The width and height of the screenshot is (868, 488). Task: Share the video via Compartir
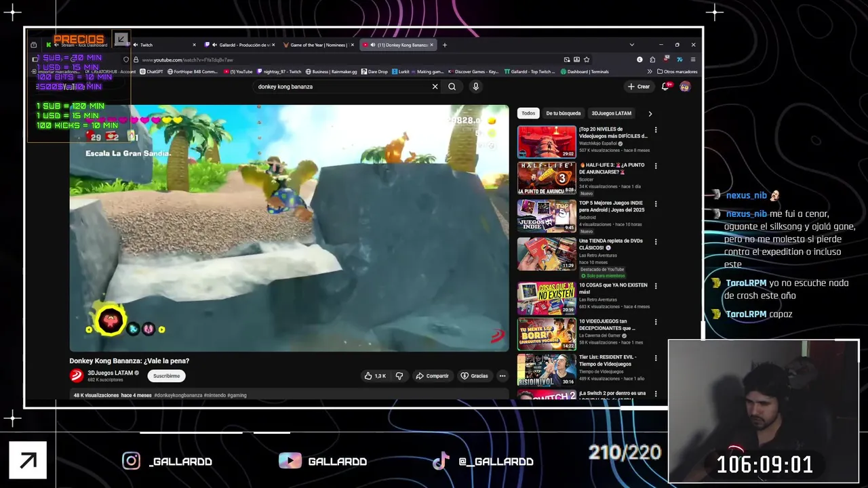click(432, 375)
